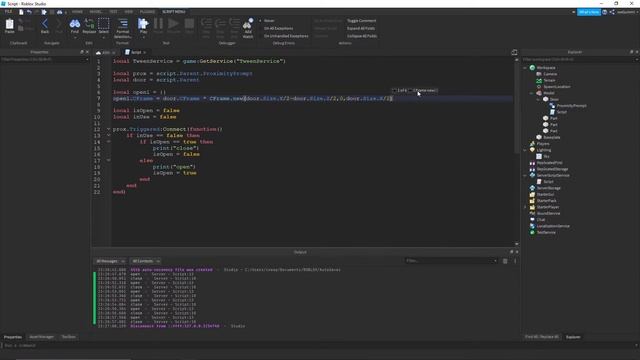Image resolution: width=640 pixels, height=360 pixels.
Task: Switch to Toolbox bottom tab
Action: point(69,337)
